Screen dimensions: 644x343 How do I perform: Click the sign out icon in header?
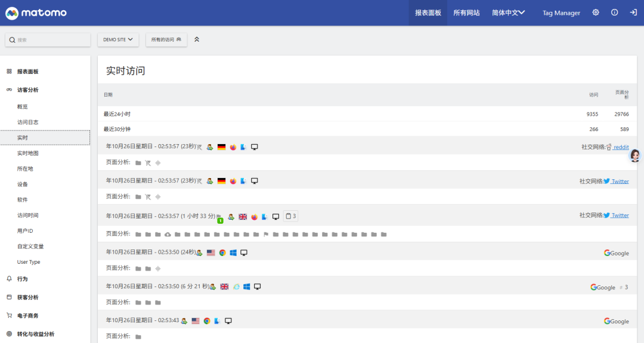tap(633, 12)
